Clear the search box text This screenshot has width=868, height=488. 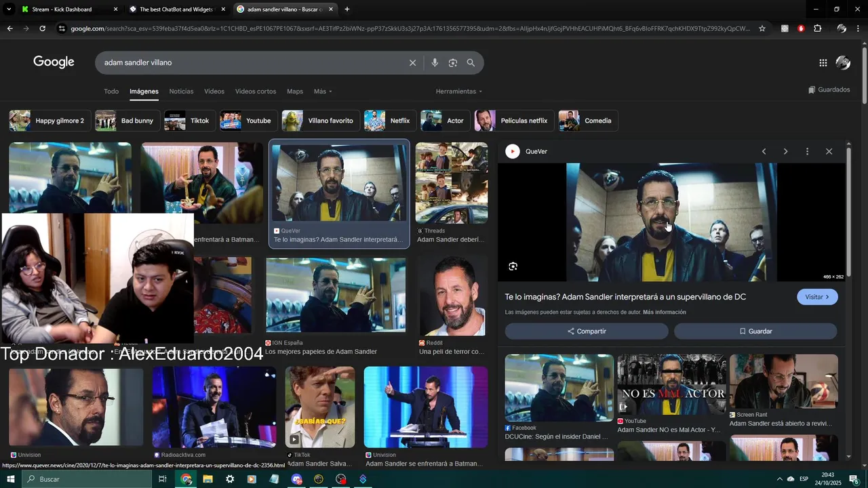point(412,62)
